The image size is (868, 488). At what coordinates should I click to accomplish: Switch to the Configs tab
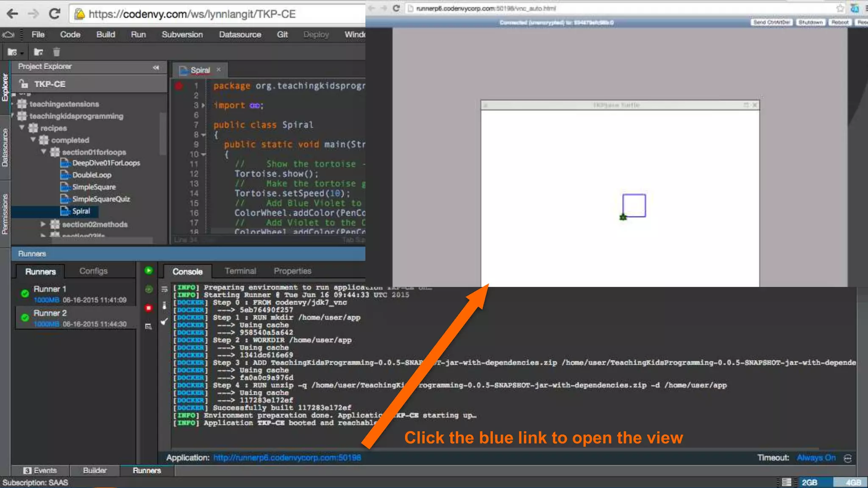(x=93, y=271)
